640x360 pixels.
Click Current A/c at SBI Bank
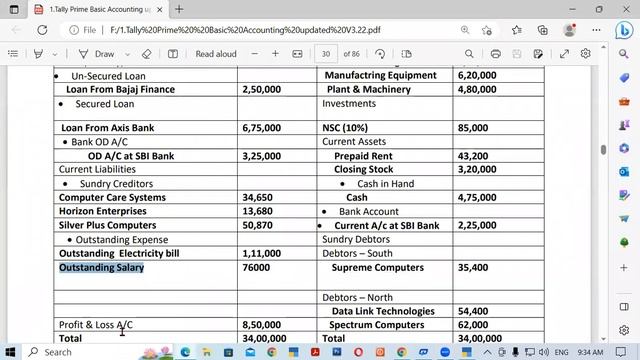(x=387, y=226)
